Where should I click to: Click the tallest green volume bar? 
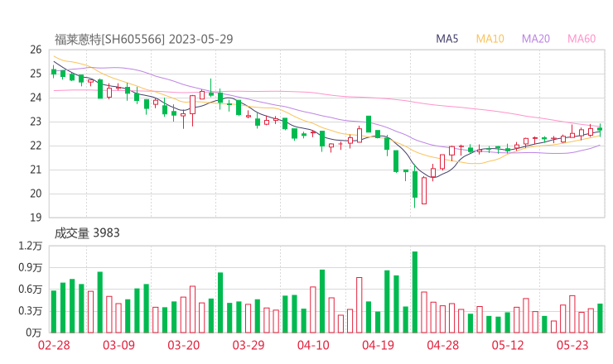[414, 292]
